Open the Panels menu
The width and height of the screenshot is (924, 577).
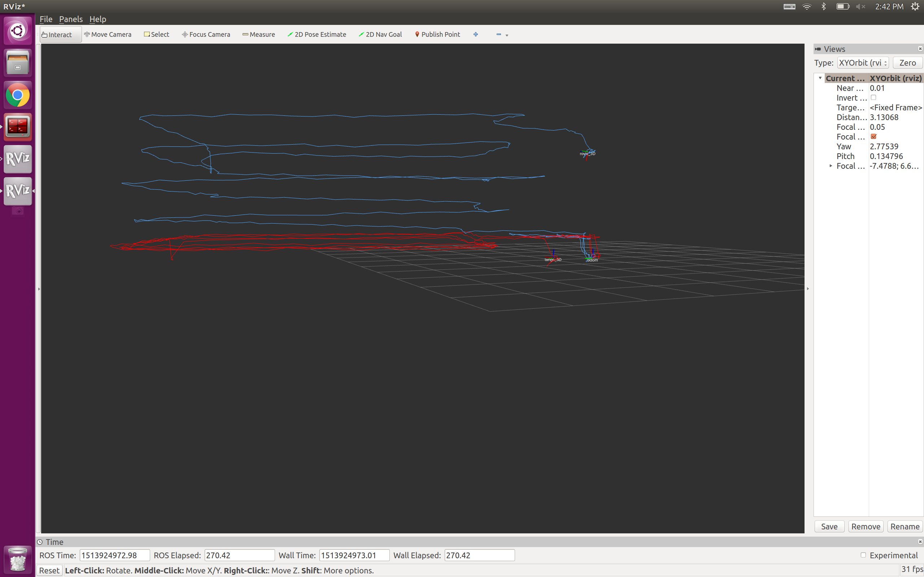coord(71,19)
